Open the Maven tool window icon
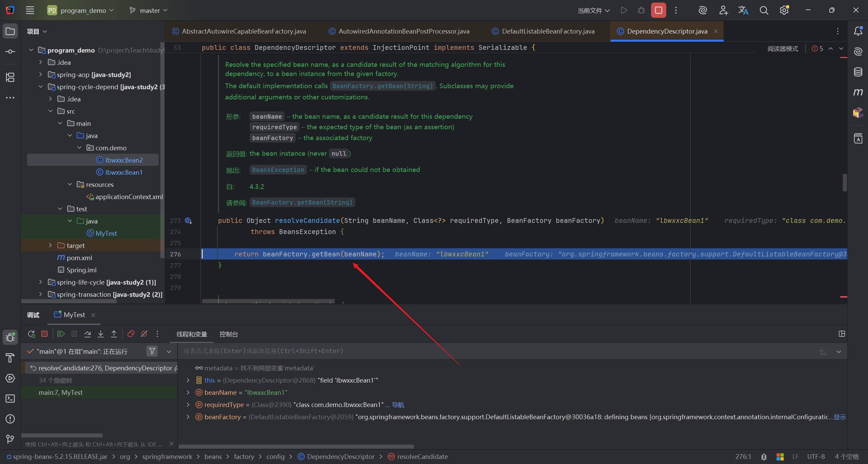Screen dimensions: 868x464 pyautogui.click(x=858, y=92)
